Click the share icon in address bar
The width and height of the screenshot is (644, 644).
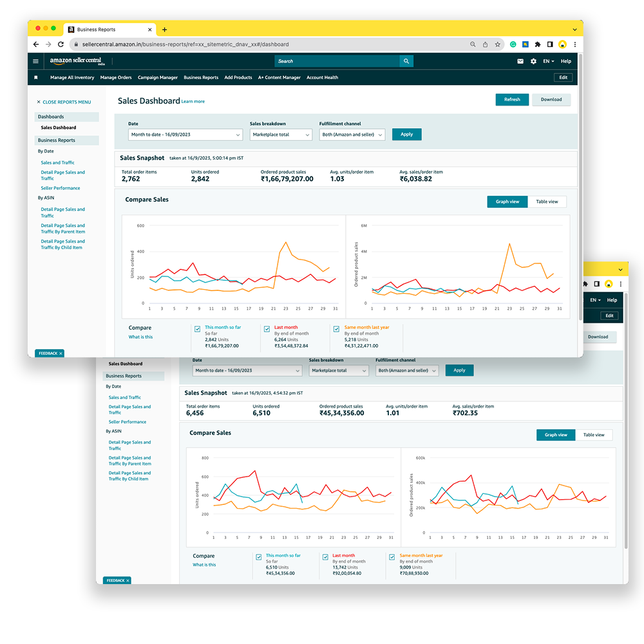tap(485, 44)
